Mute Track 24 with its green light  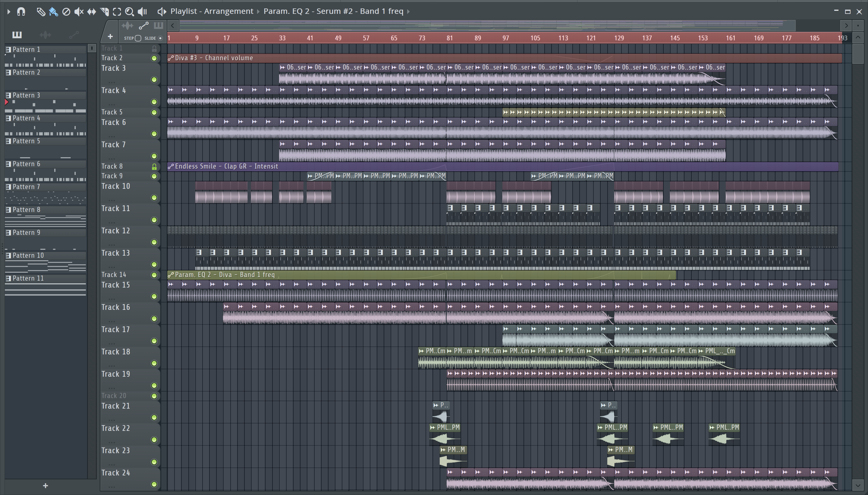[x=154, y=484]
